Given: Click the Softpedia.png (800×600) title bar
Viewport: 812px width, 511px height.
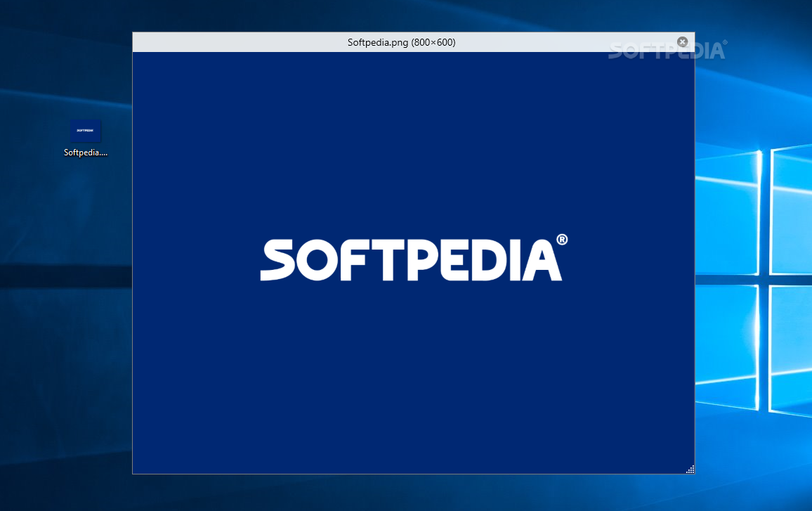Looking at the screenshot, I should 413,42.
